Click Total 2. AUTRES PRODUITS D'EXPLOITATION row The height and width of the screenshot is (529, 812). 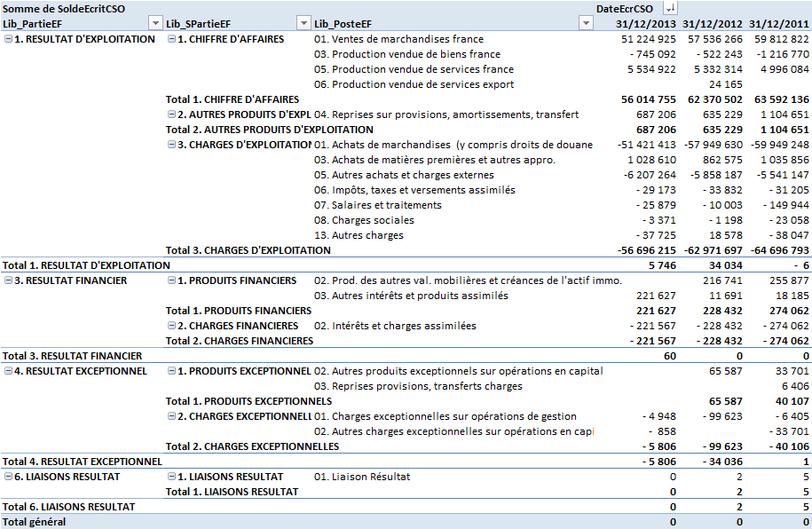[x=269, y=130]
